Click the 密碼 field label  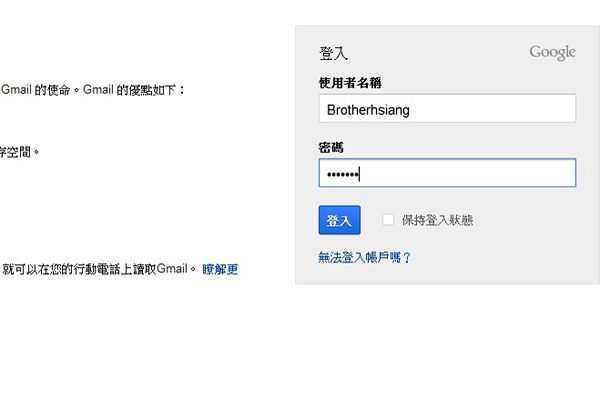coord(331,148)
